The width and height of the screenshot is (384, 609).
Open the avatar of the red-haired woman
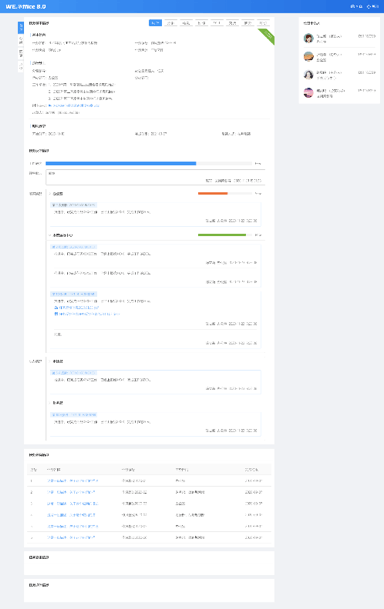click(308, 38)
